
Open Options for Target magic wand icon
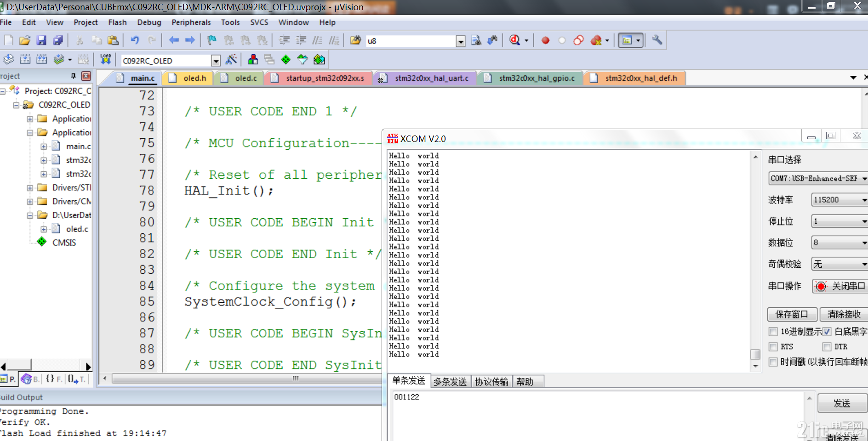coord(231,59)
